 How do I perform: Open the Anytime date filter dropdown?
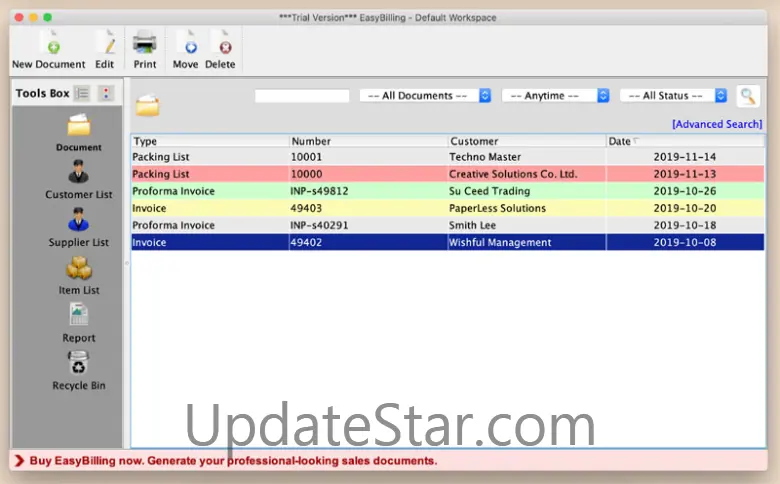tap(556, 96)
